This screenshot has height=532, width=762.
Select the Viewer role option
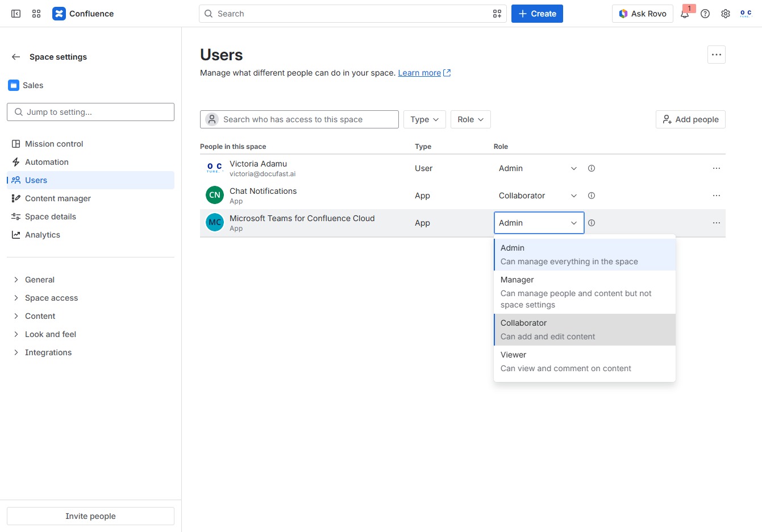585,361
